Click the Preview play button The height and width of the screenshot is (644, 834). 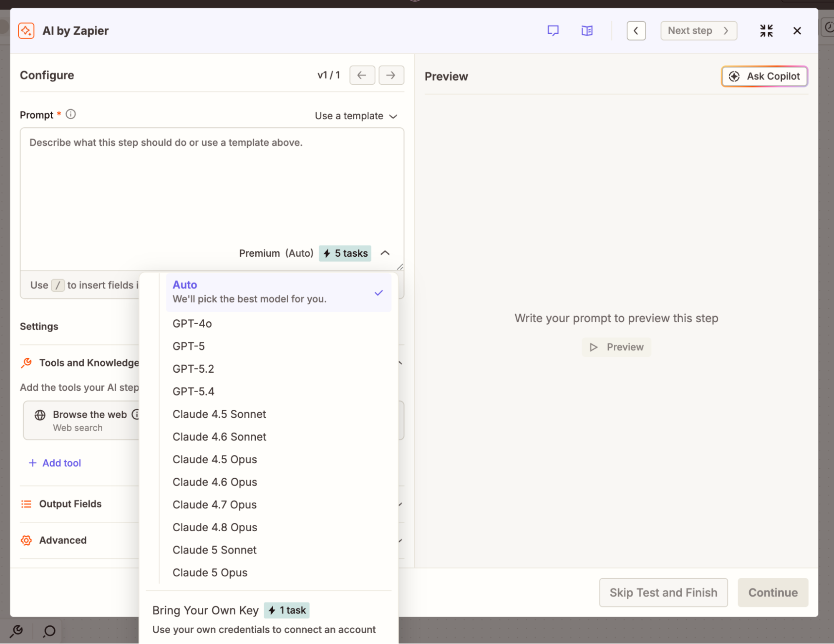point(616,347)
